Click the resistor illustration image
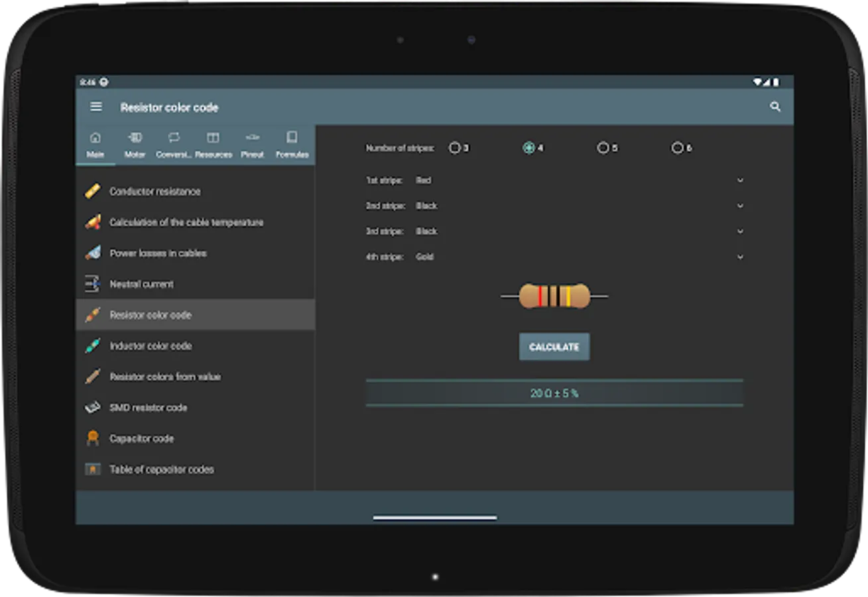The width and height of the screenshot is (868, 597). [x=554, y=296]
